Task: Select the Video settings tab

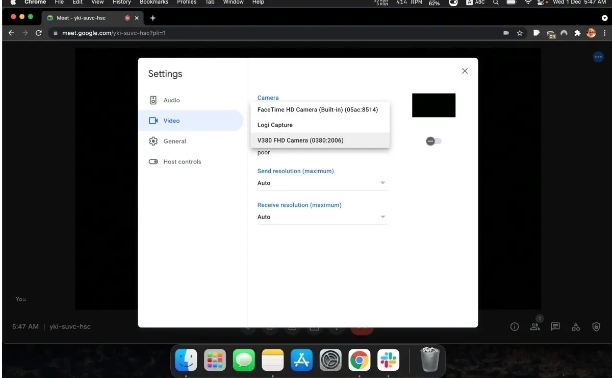Action: coord(191,121)
